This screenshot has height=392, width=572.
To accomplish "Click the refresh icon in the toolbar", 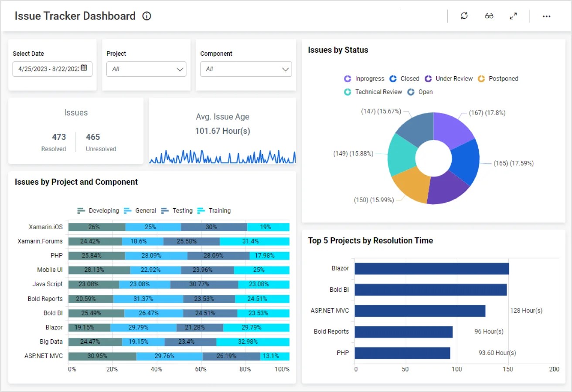I will tap(464, 16).
